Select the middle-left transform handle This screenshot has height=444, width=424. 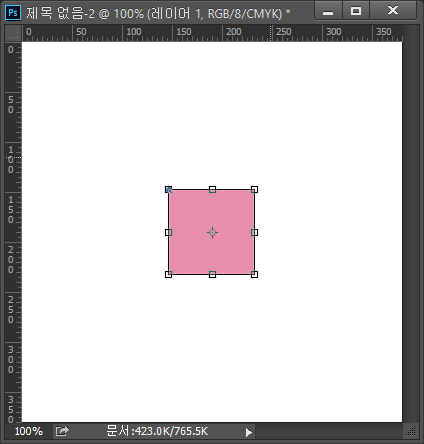169,232
